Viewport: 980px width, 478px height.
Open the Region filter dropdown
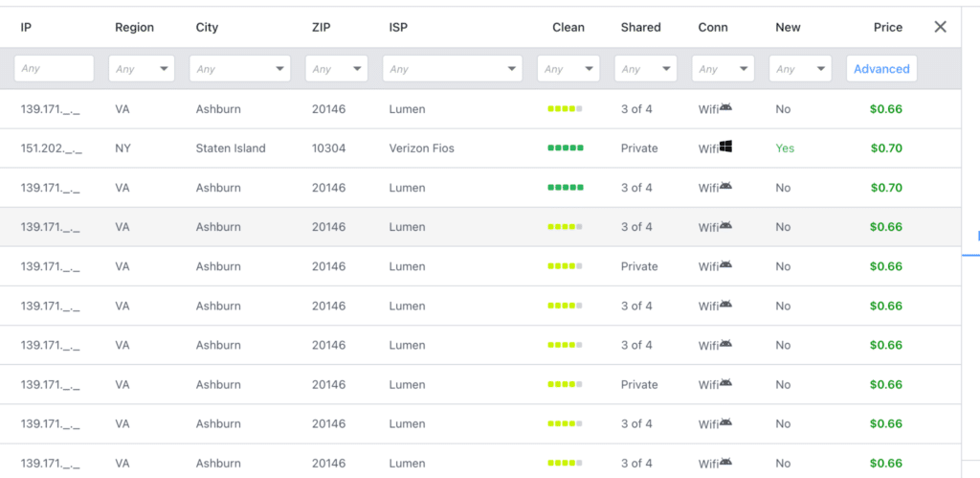pyautogui.click(x=142, y=69)
